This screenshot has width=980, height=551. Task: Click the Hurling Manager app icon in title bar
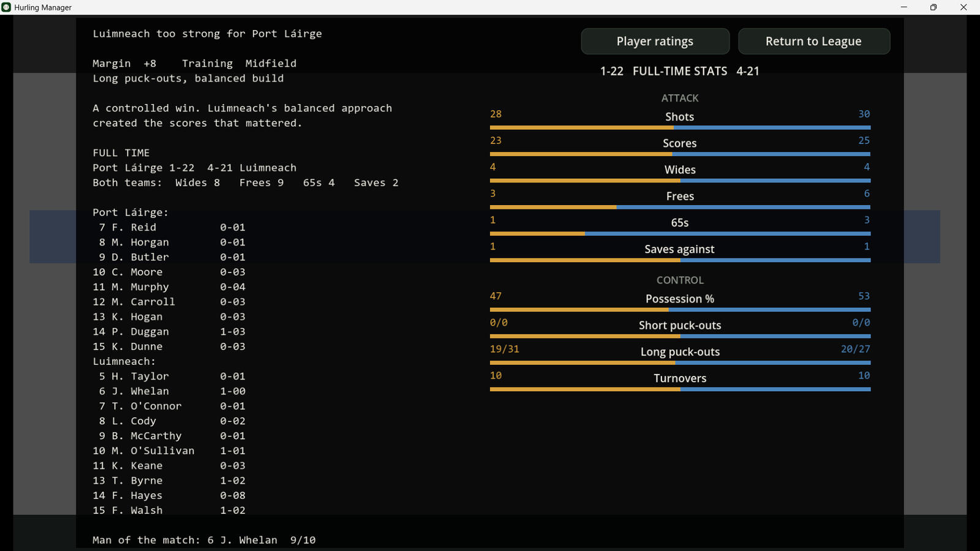pyautogui.click(x=7, y=7)
